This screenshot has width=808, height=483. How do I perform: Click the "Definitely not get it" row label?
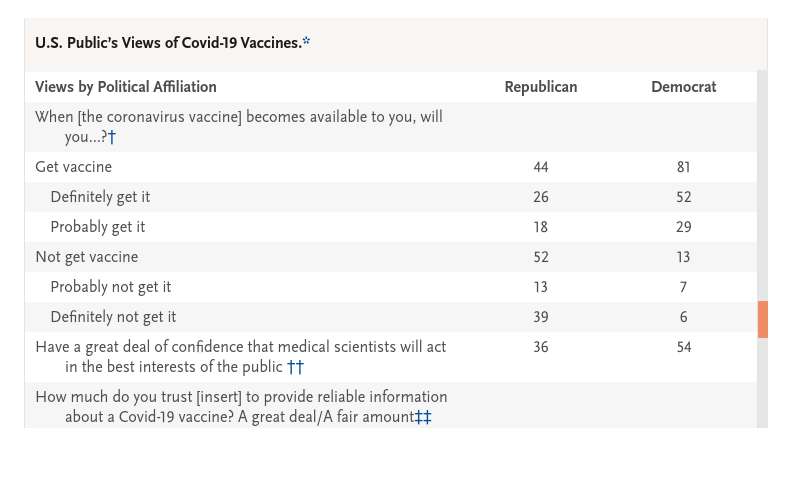(x=113, y=317)
